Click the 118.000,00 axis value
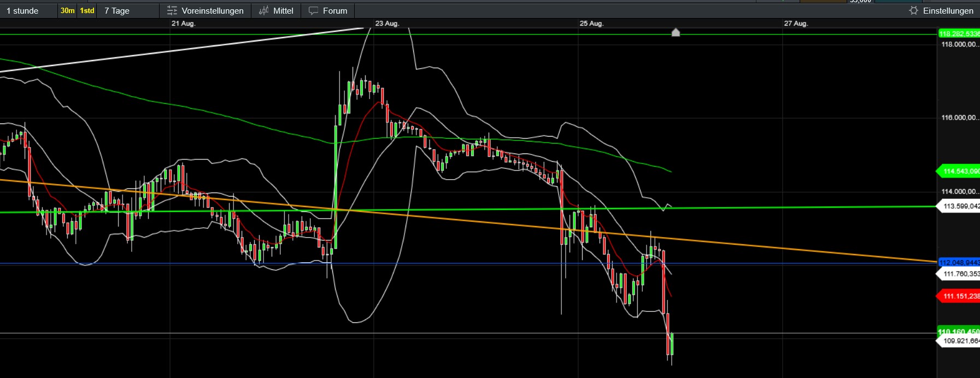 960,45
